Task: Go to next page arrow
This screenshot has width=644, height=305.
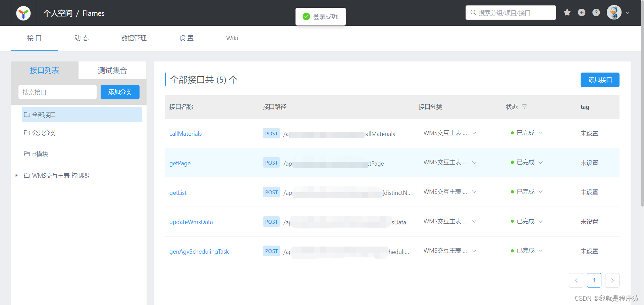Action: (612, 280)
